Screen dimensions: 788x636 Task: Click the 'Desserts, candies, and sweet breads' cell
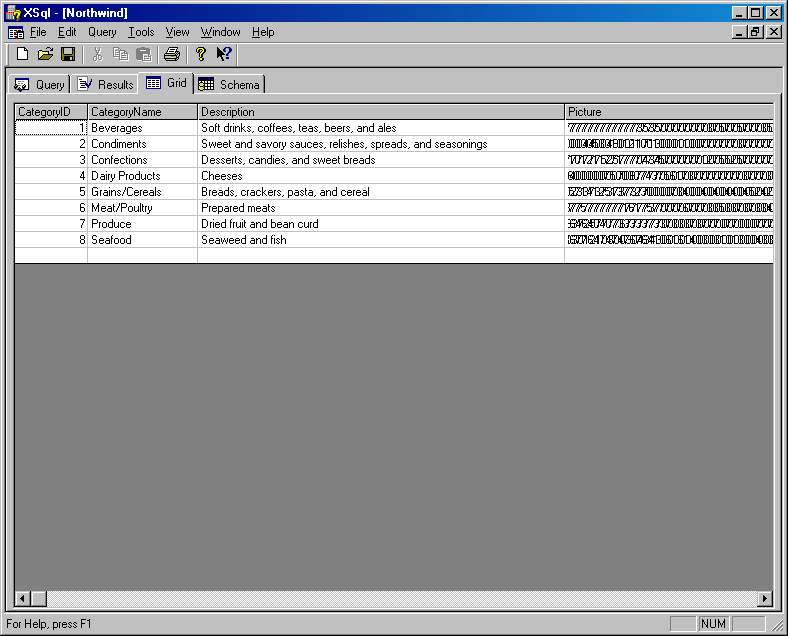[x=381, y=160]
